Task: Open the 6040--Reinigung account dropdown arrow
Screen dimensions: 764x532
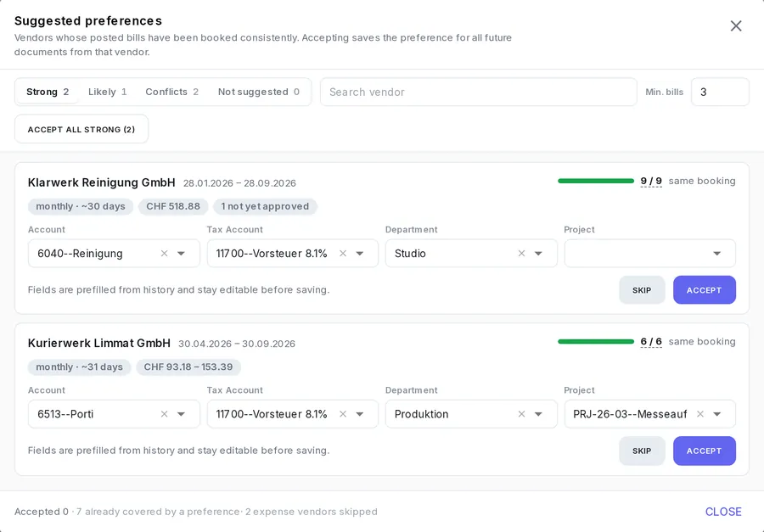Action: point(182,254)
